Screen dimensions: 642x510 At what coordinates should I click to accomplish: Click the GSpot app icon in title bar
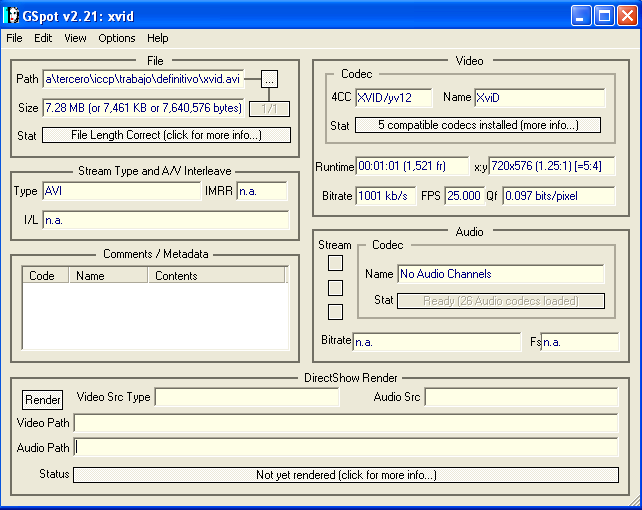tap(12, 16)
